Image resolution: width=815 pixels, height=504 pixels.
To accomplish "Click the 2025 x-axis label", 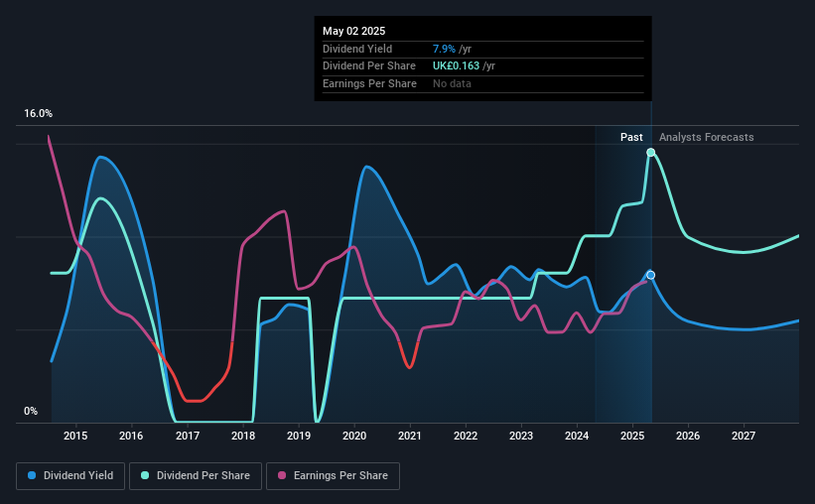I will (632, 436).
